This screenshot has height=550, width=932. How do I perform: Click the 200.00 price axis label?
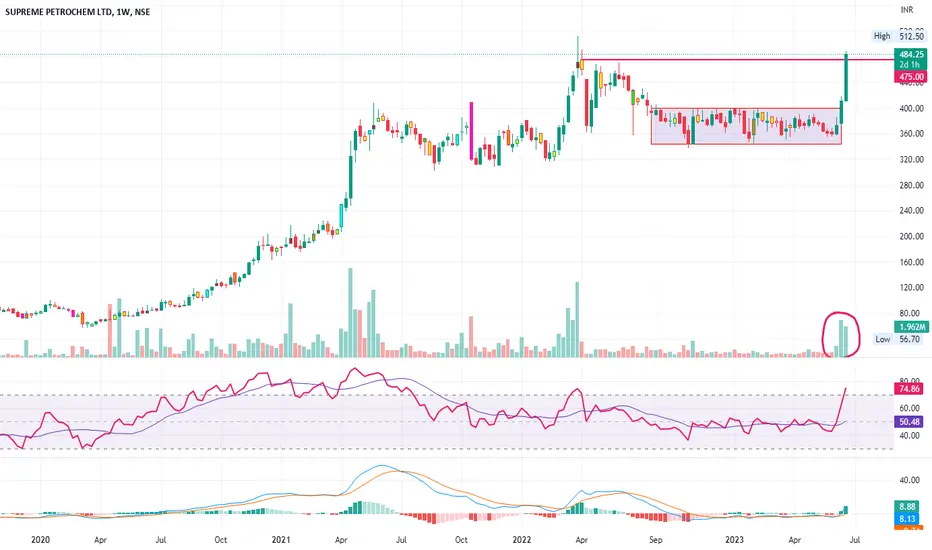click(911, 236)
